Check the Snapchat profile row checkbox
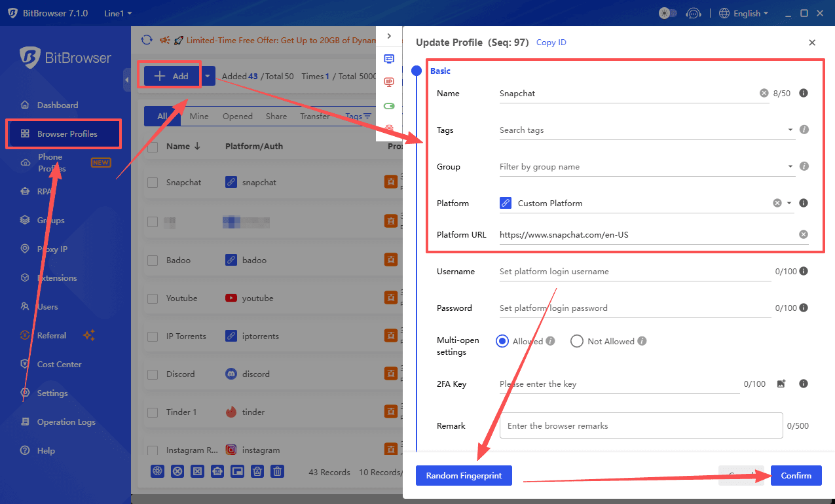This screenshot has height=504, width=835. (153, 183)
